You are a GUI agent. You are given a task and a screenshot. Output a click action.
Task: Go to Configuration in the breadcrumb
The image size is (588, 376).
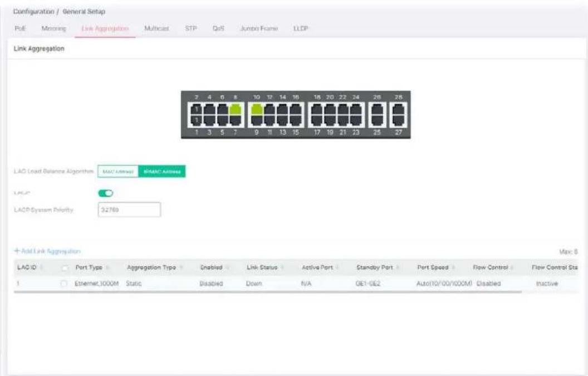click(x=34, y=12)
